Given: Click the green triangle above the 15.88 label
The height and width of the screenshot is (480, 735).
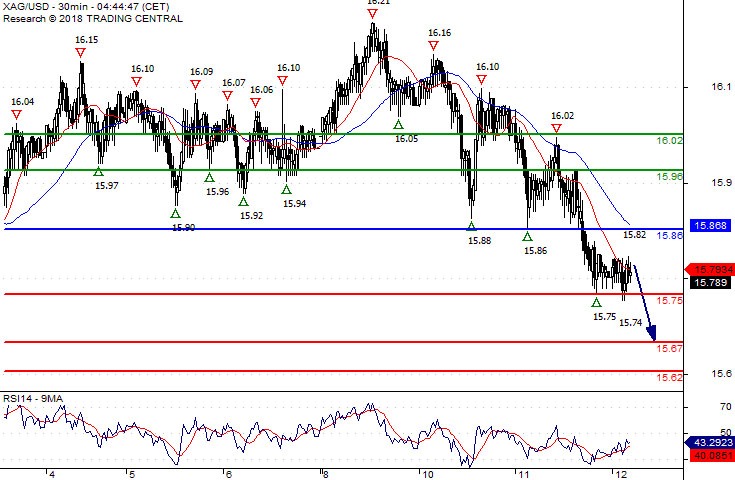Looking at the screenshot, I should click(472, 226).
